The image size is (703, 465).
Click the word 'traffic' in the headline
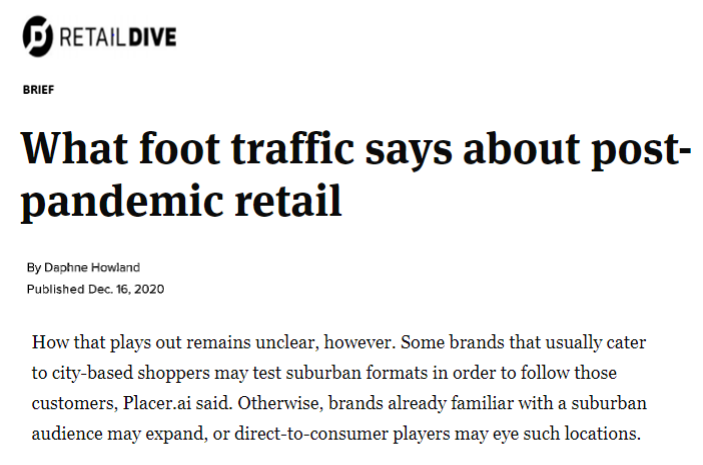click(292, 149)
